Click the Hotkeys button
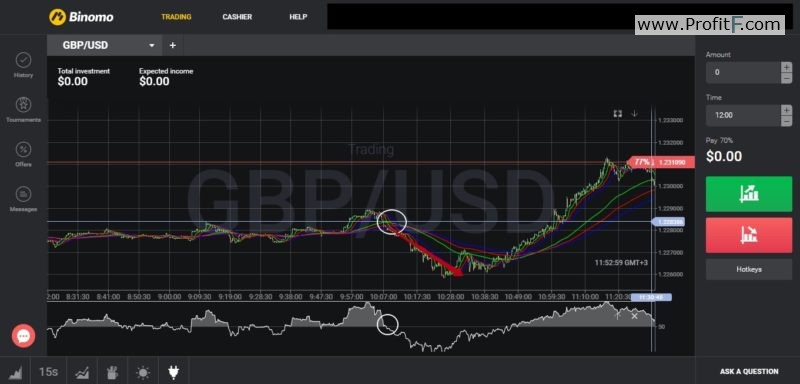Image resolution: width=800 pixels, height=384 pixels. coord(749,269)
